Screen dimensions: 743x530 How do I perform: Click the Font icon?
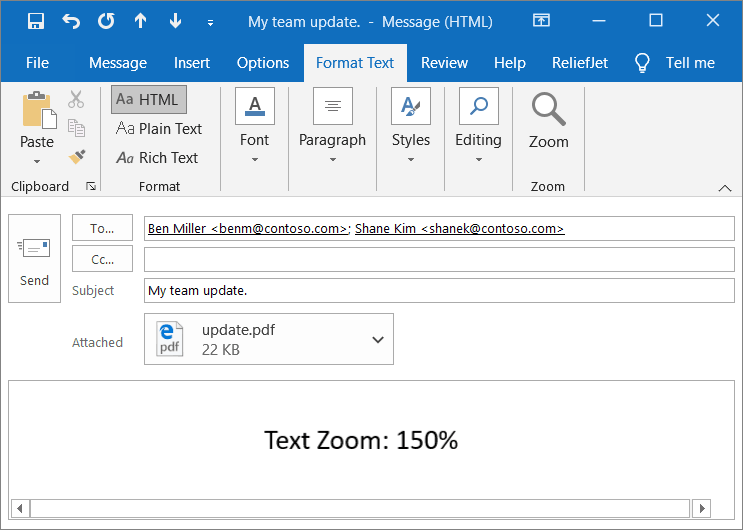tap(255, 106)
